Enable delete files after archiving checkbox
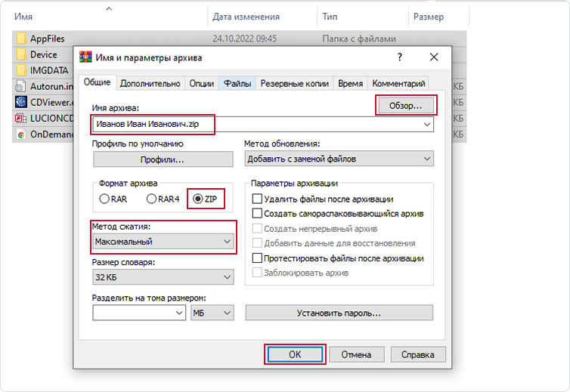Image resolution: width=570 pixels, height=392 pixels. tap(258, 199)
